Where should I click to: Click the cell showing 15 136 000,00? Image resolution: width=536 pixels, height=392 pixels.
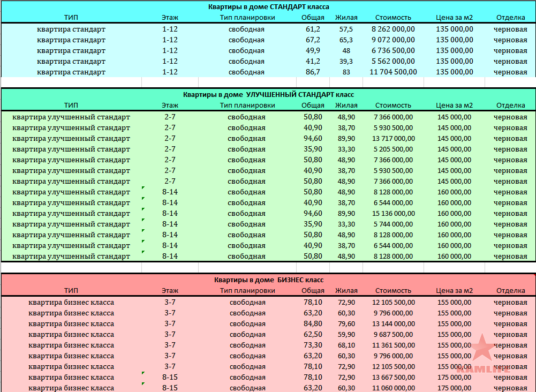tap(393, 214)
